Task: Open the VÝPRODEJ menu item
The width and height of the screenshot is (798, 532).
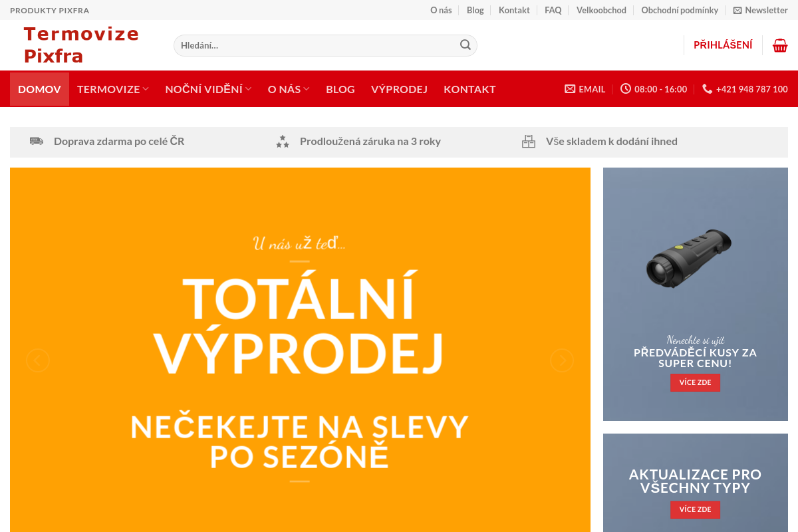Action: click(x=399, y=88)
